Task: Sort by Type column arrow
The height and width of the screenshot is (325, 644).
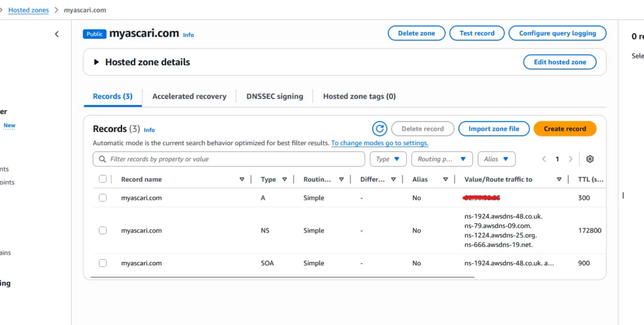Action: tap(285, 179)
